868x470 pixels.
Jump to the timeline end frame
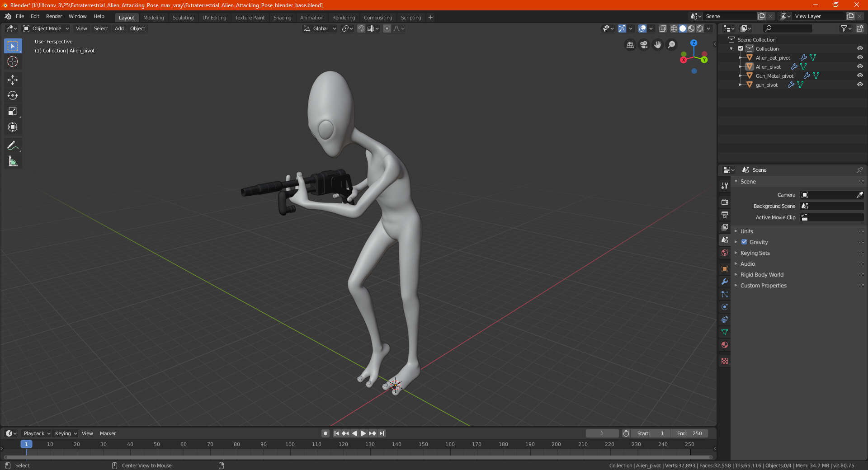tap(382, 433)
